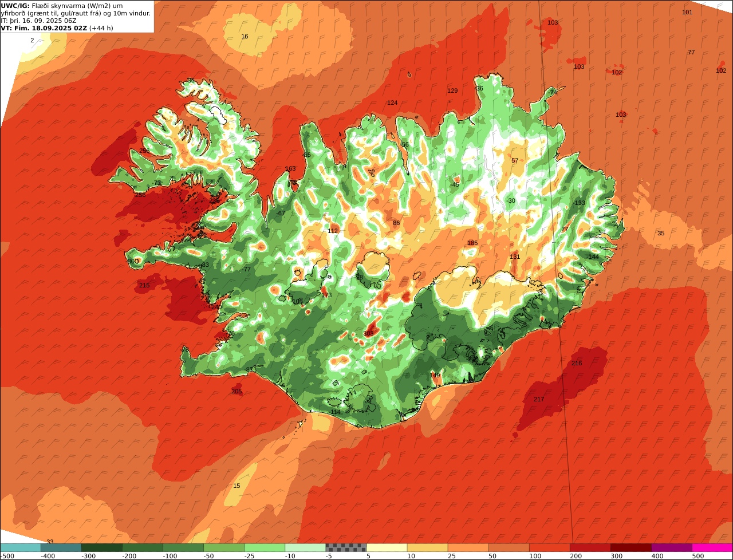Click the legend tick label '25'
This screenshot has width=733, height=560.
point(452,556)
